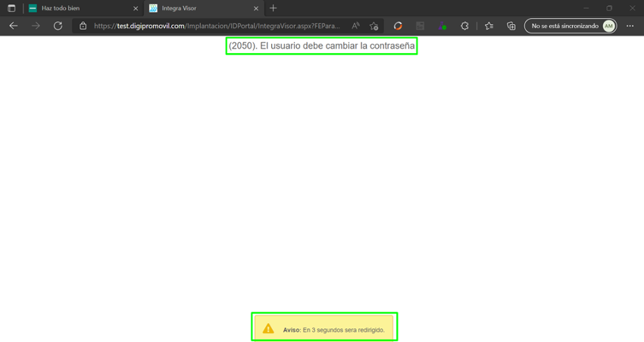Close the Haz todo bien tab

(x=136, y=8)
